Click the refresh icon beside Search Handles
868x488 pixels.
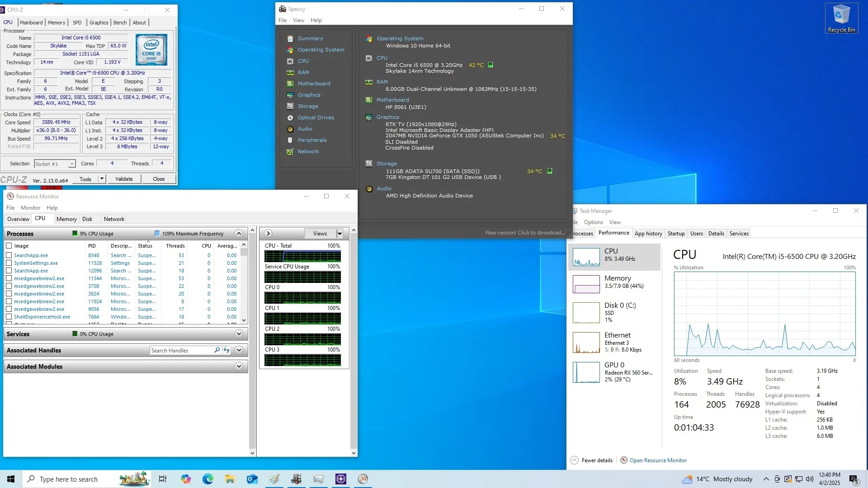226,350
